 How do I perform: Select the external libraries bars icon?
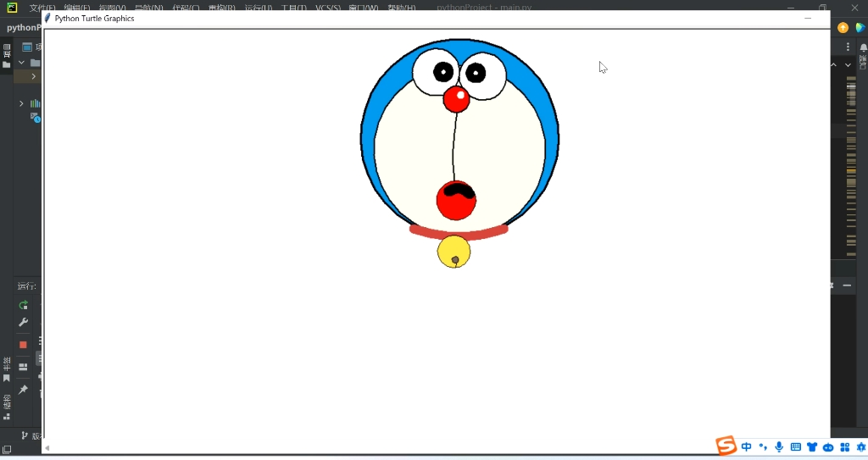35,103
